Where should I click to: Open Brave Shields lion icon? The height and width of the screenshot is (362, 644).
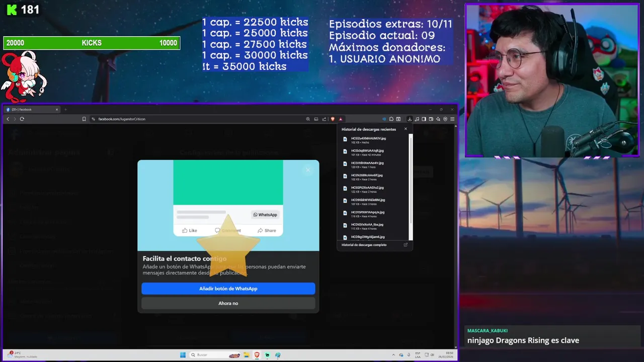(333, 119)
